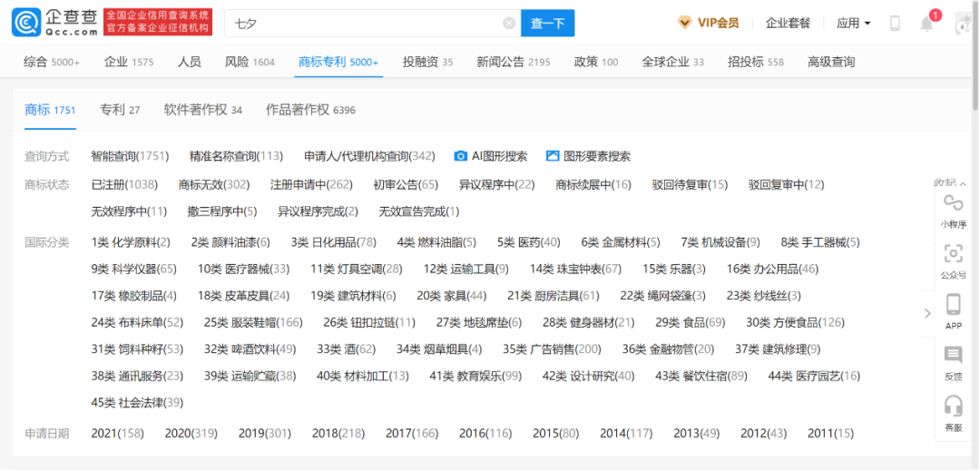Open the 反馈 feedback icon
Screen dimensions: 980x471
(x=953, y=356)
